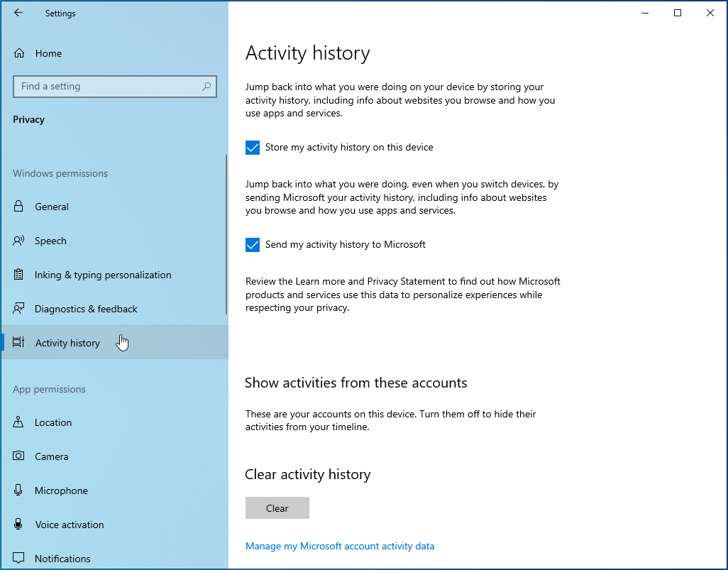
Task: Click the Diagnostics & feedback icon
Action: (19, 309)
